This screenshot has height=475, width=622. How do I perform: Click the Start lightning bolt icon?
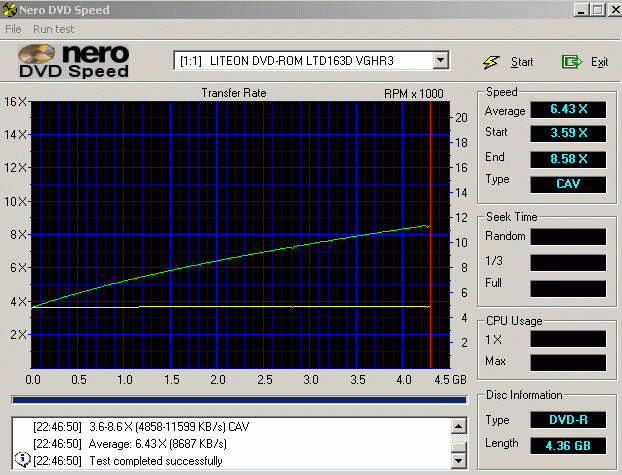coord(491,62)
